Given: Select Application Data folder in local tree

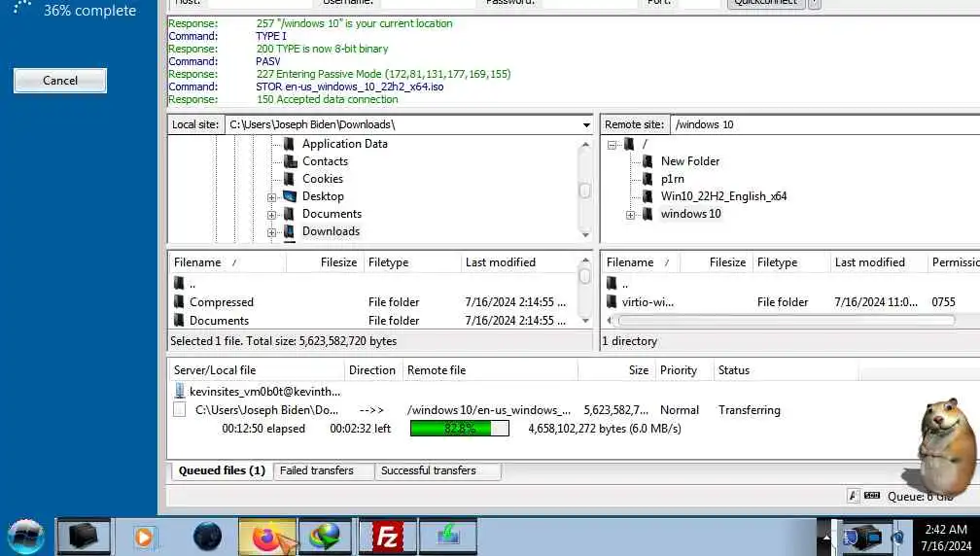Looking at the screenshot, I should click(344, 144).
